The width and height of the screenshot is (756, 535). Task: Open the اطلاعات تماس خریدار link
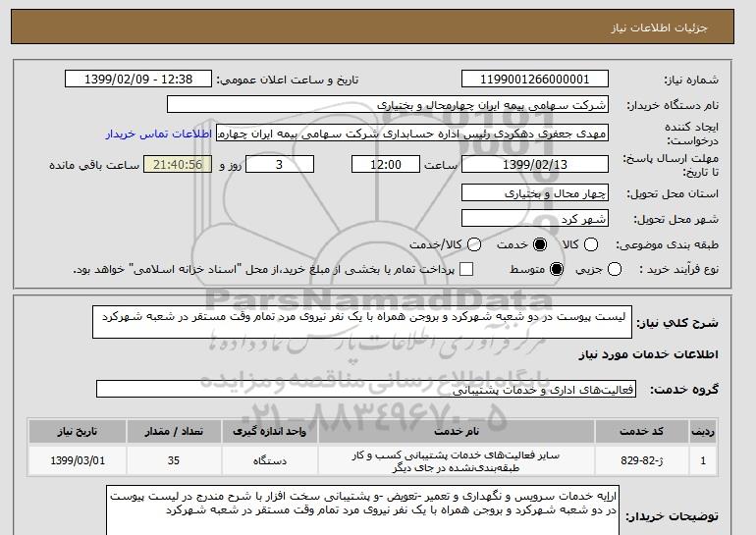(x=159, y=134)
